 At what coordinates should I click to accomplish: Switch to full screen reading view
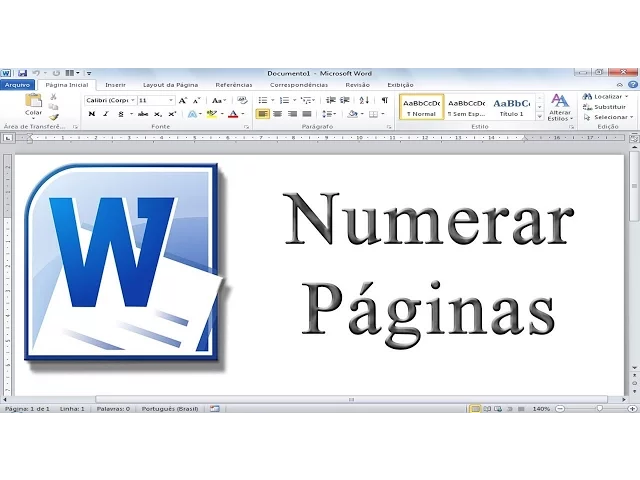click(x=487, y=409)
